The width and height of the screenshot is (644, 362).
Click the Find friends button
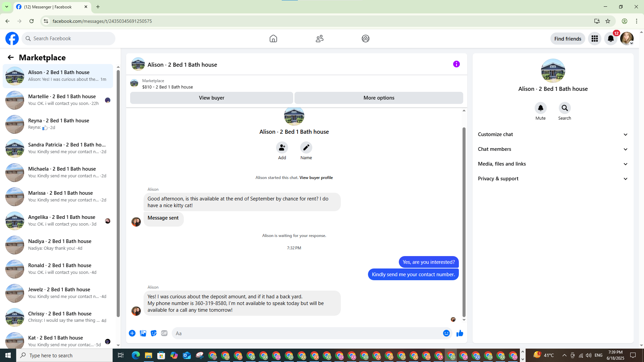(568, 39)
